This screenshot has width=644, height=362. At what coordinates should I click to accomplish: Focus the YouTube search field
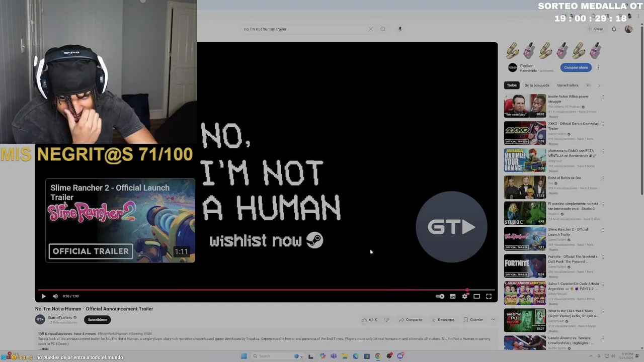[304, 29]
